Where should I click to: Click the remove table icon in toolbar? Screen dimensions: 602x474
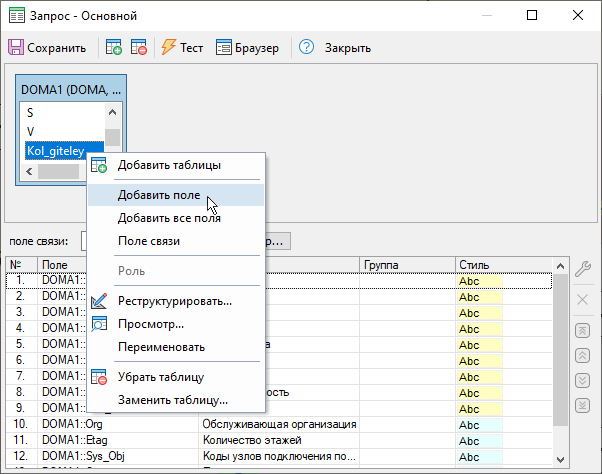138,48
